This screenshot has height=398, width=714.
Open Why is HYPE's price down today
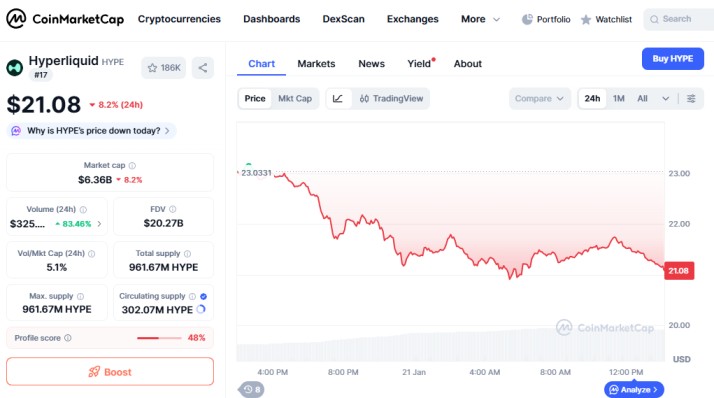(91, 131)
